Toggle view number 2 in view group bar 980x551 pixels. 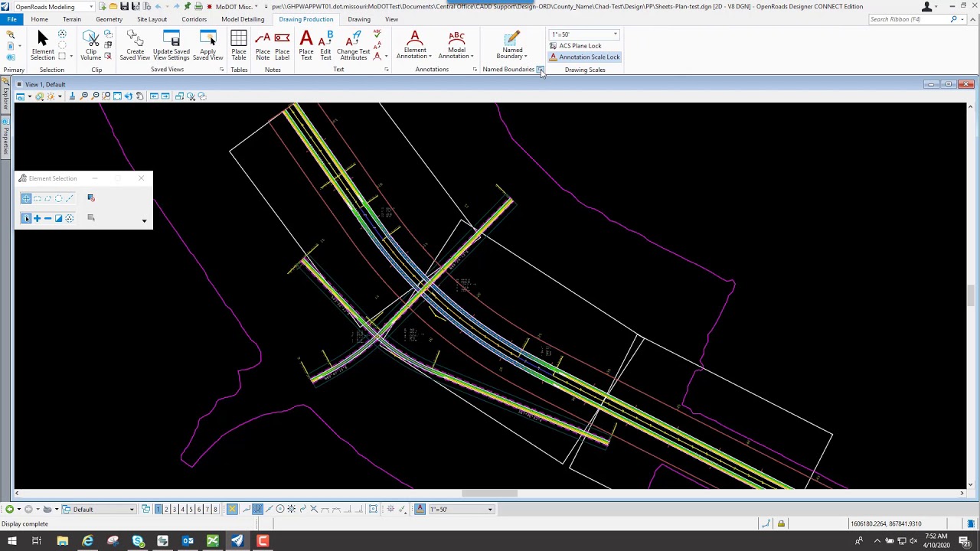pyautogui.click(x=166, y=510)
